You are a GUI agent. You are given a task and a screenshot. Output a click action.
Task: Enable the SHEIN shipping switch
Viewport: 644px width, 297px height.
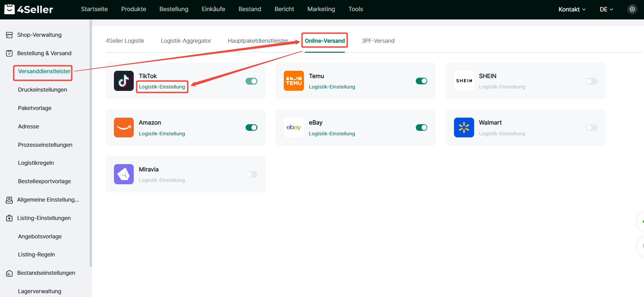tap(591, 81)
